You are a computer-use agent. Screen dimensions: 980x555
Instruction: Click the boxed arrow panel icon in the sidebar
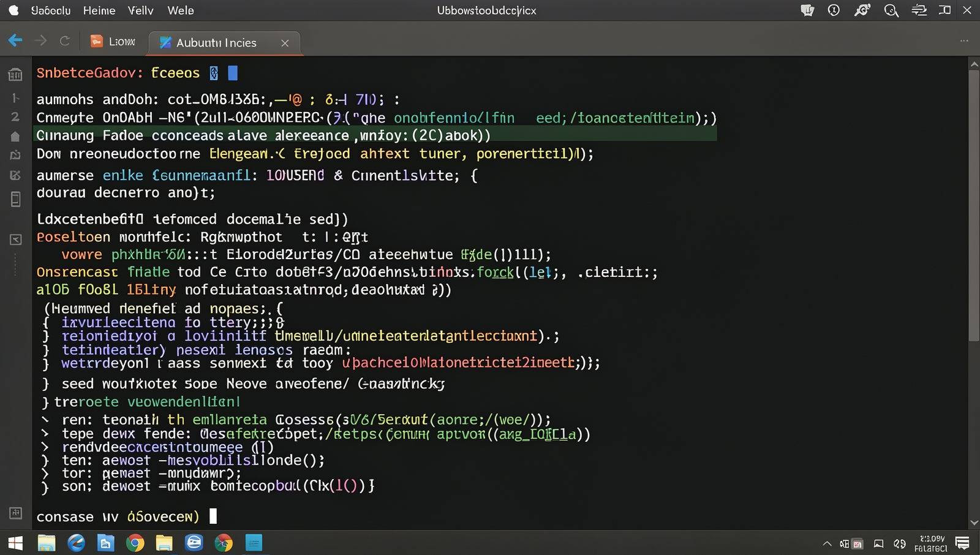pos(15,240)
